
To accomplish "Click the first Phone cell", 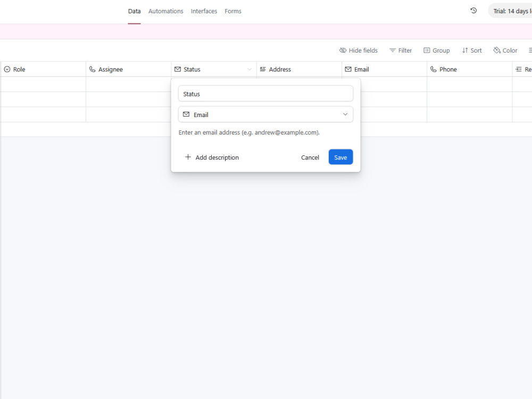I will coord(470,84).
